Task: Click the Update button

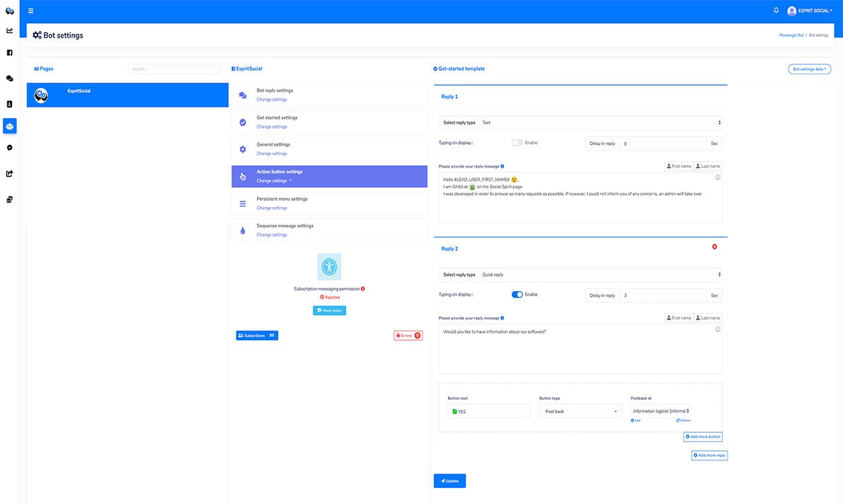Action: point(449,481)
